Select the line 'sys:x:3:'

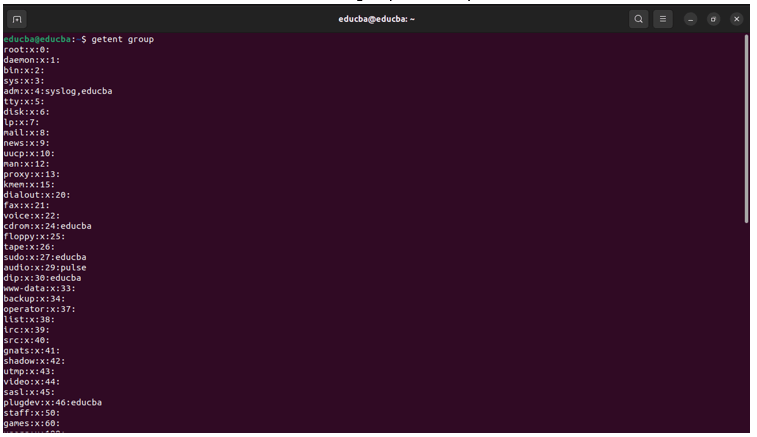click(x=24, y=81)
